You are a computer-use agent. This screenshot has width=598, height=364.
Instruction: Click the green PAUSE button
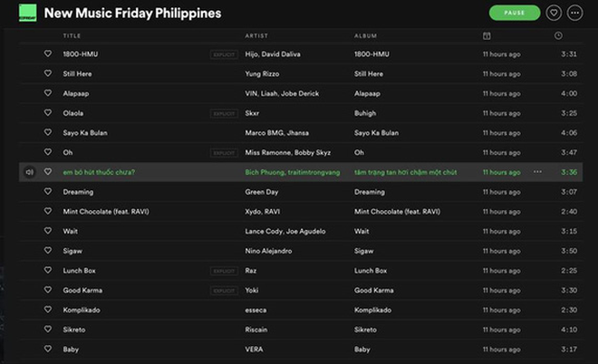click(515, 13)
